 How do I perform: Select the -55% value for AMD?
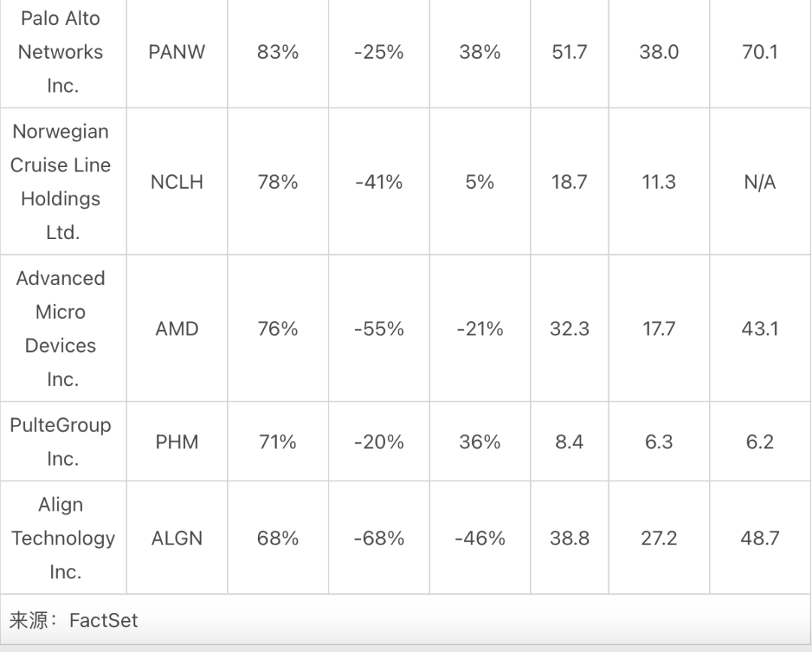point(378,329)
